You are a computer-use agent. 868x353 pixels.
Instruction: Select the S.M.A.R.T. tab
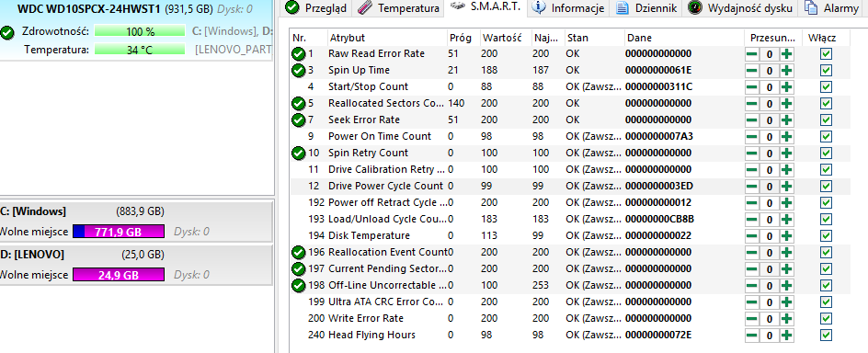coord(485,6)
